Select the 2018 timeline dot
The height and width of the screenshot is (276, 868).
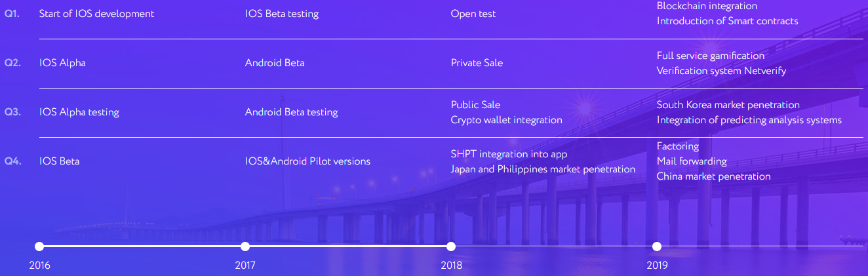pos(451,246)
